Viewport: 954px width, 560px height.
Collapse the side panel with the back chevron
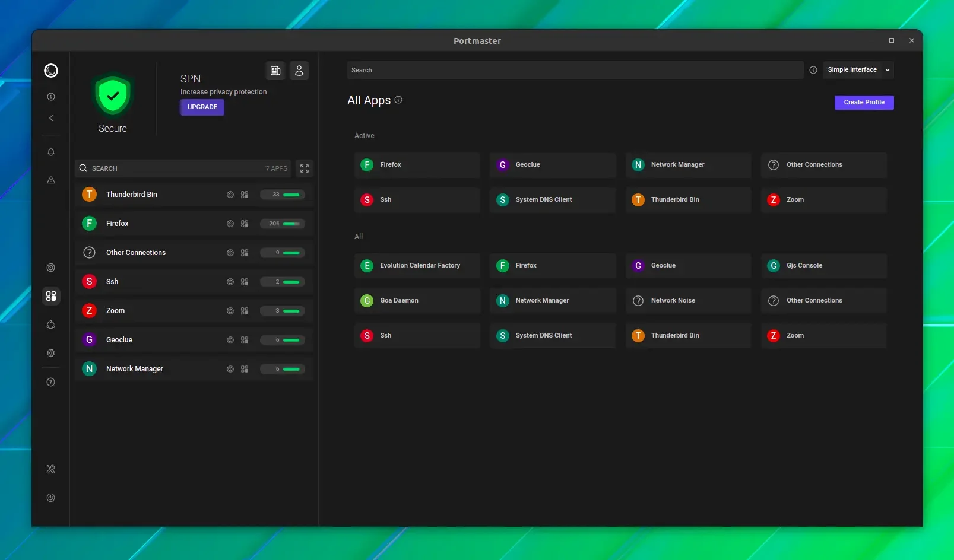[x=51, y=118]
